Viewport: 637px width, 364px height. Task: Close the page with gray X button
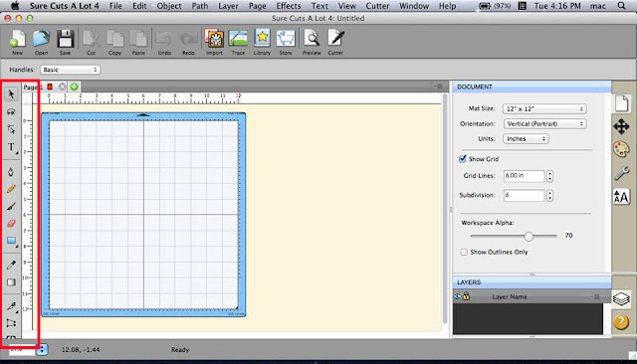pyautogui.click(x=62, y=87)
